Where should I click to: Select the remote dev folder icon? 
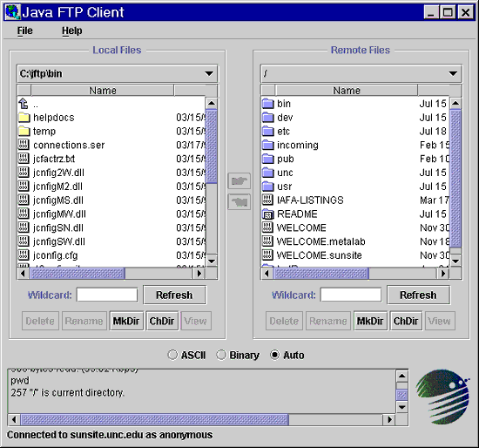click(268, 118)
